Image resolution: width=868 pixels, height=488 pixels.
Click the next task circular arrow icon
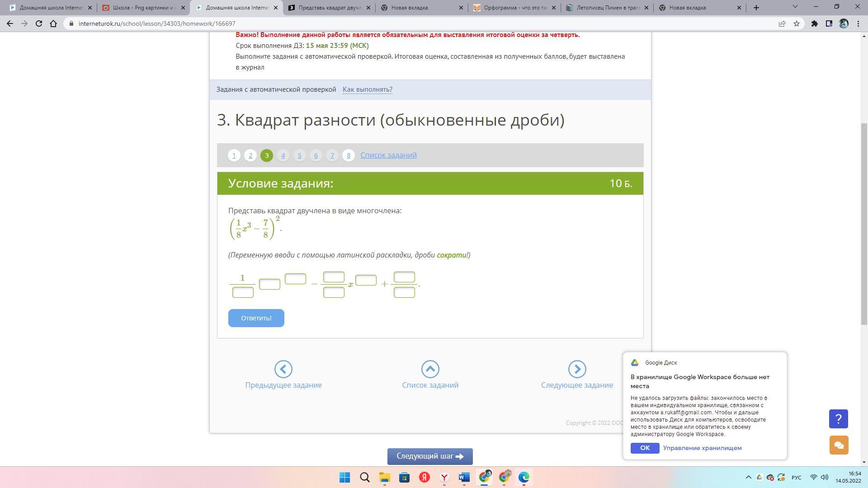(x=577, y=369)
